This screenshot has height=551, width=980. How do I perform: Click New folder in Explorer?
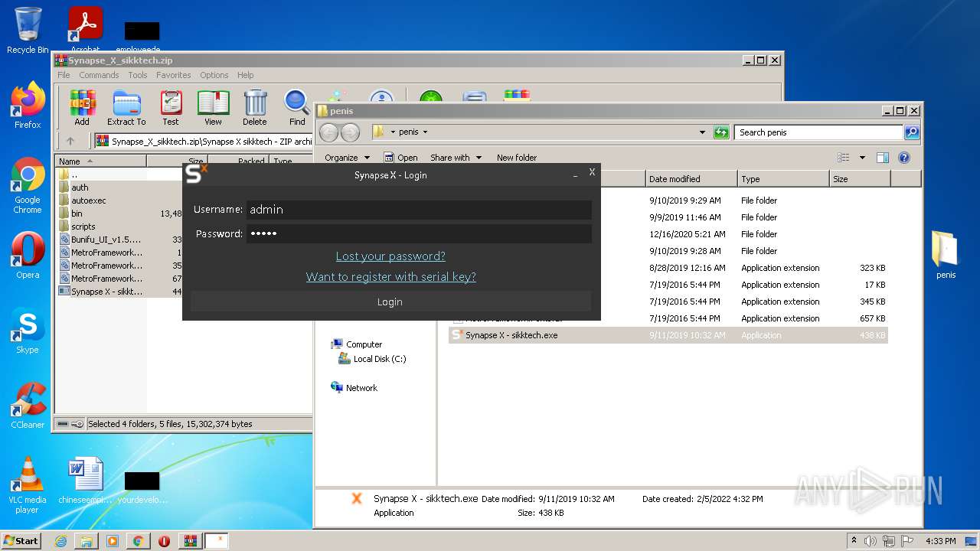coord(517,158)
